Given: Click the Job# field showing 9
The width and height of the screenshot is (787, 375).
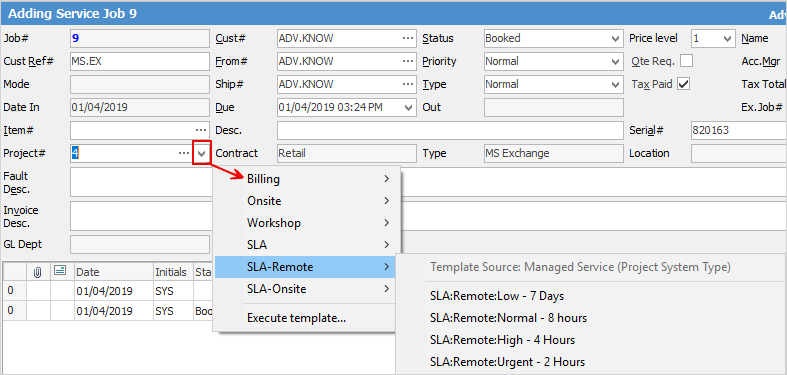Looking at the screenshot, I should coord(140,38).
